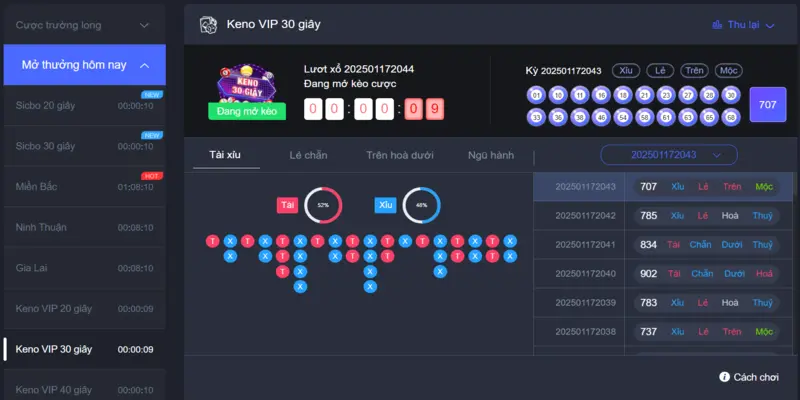Click the blue Xỉu legend badge
The image size is (800, 400).
(x=386, y=205)
